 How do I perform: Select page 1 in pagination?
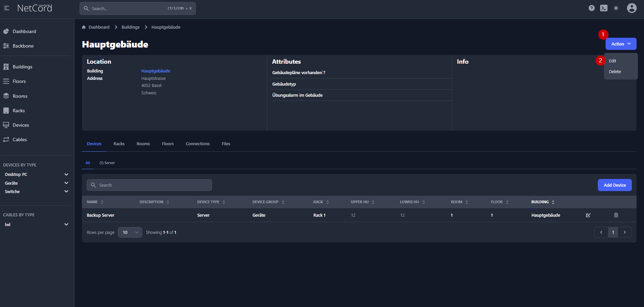point(613,232)
